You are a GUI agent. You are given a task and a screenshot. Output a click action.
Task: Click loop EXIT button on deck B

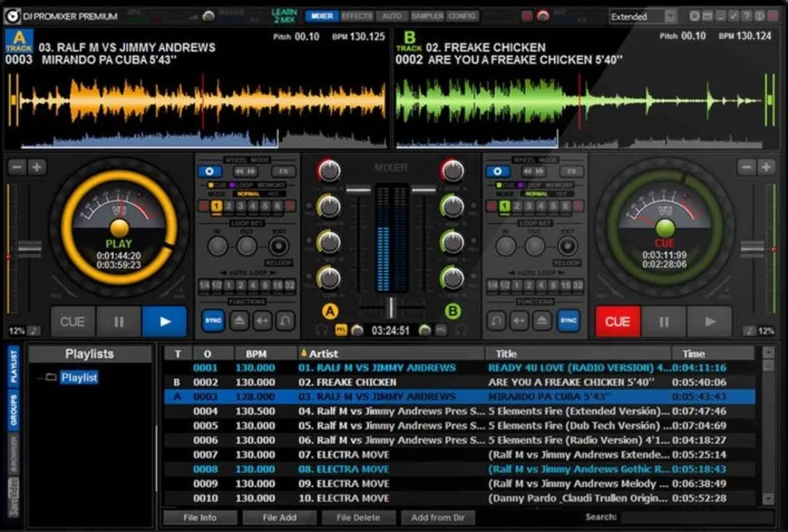567,246
